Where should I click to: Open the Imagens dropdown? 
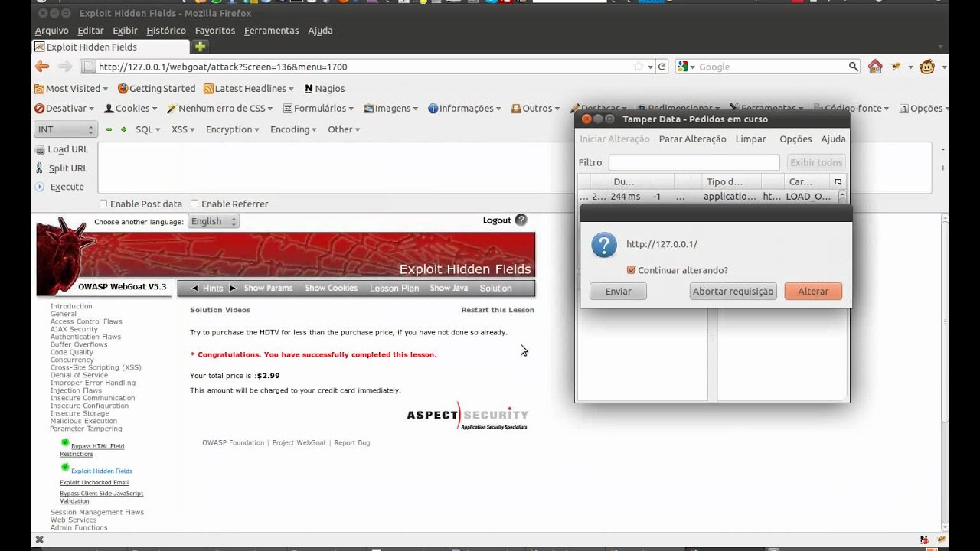click(x=391, y=109)
